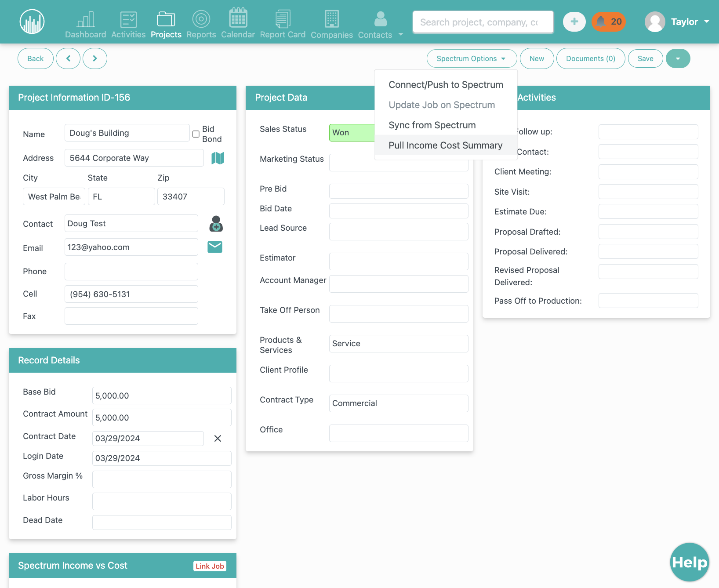Open the Help bubble
Screen dimensions: 719x588
(690, 562)
